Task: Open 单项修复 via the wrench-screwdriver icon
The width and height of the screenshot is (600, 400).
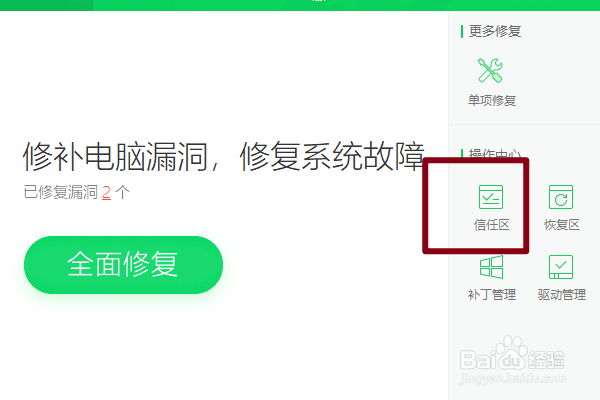Action: 490,70
